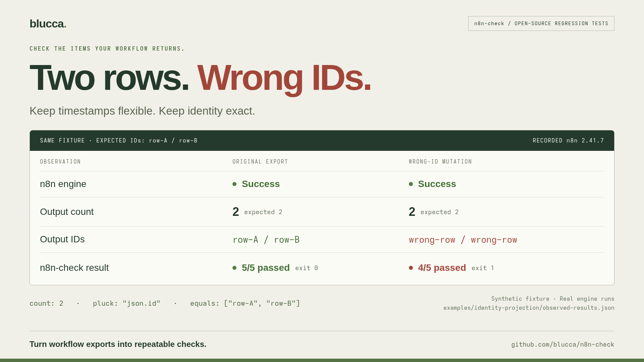Click the 'Output count' row label
Screen dimensions: 644x362
67,212
